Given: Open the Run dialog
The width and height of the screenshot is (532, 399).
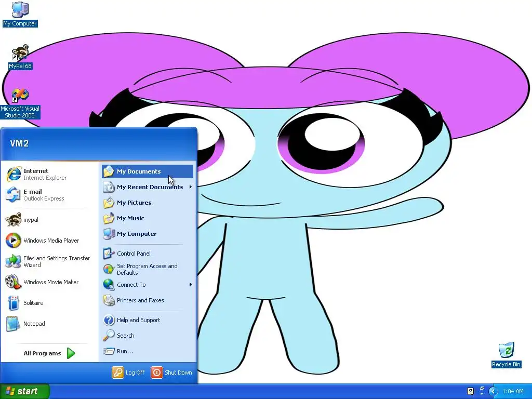Looking at the screenshot, I should pos(147,351).
